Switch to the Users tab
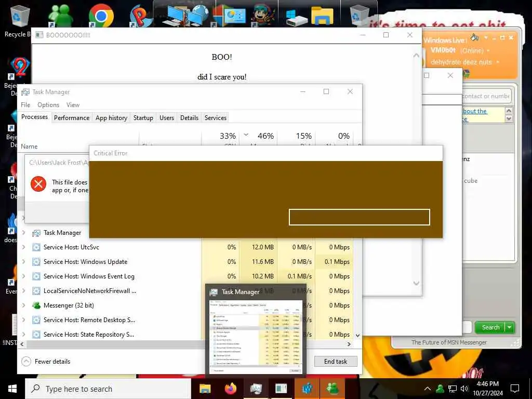532x399 pixels. (167, 118)
